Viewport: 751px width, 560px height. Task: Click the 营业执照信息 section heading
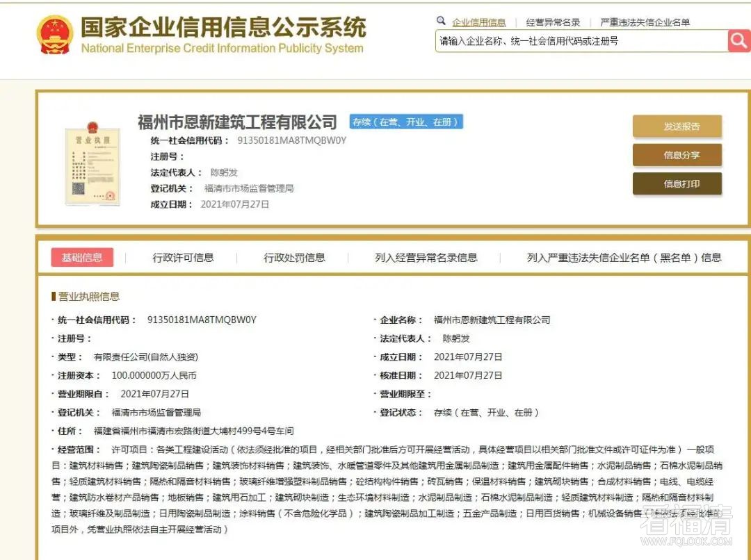(x=88, y=296)
